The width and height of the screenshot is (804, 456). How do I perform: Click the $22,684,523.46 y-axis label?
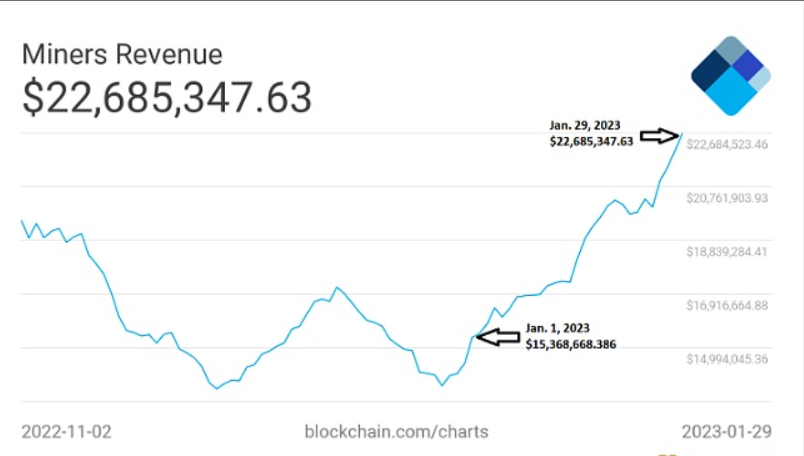(726, 145)
